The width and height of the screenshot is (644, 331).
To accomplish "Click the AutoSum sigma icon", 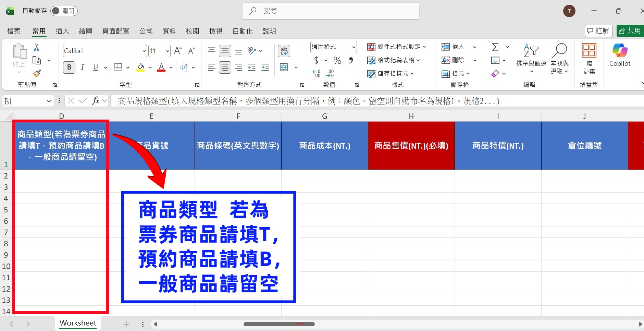I will coord(495,47).
